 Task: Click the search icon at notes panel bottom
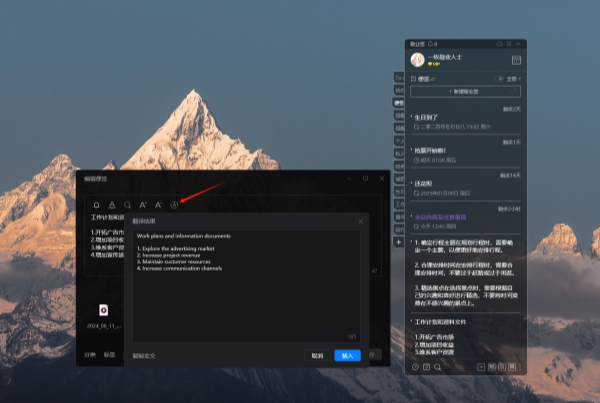click(x=438, y=367)
